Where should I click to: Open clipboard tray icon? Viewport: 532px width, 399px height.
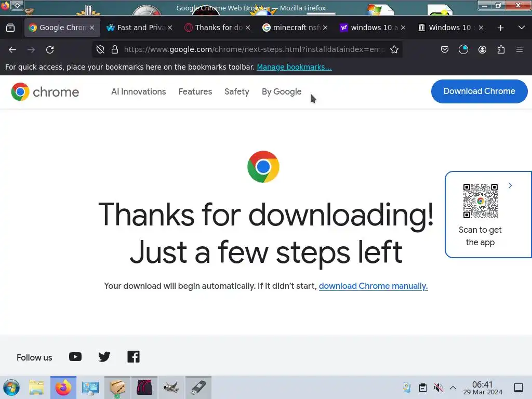[x=423, y=388]
